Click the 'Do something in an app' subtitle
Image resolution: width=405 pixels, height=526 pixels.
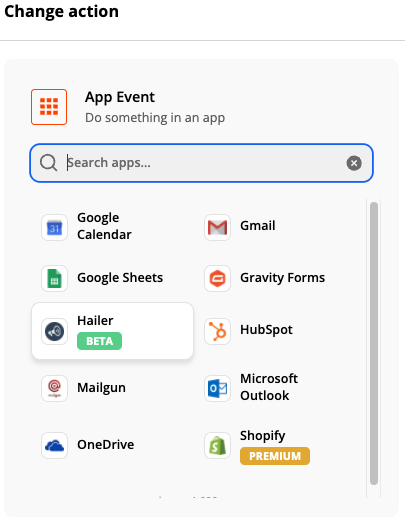pyautogui.click(x=155, y=118)
